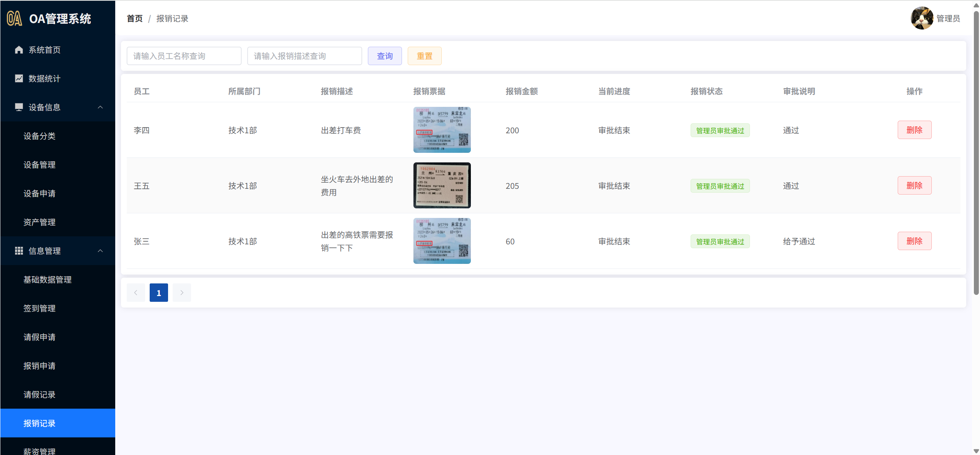Delete 李四's reimbursement record
Screen dimensions: 980x455
914,130
